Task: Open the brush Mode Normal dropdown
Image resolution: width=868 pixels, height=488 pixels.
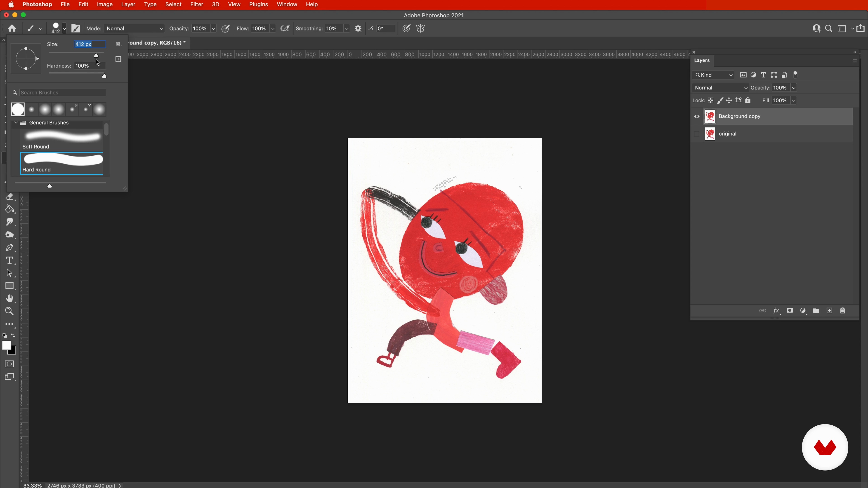Action: point(134,29)
